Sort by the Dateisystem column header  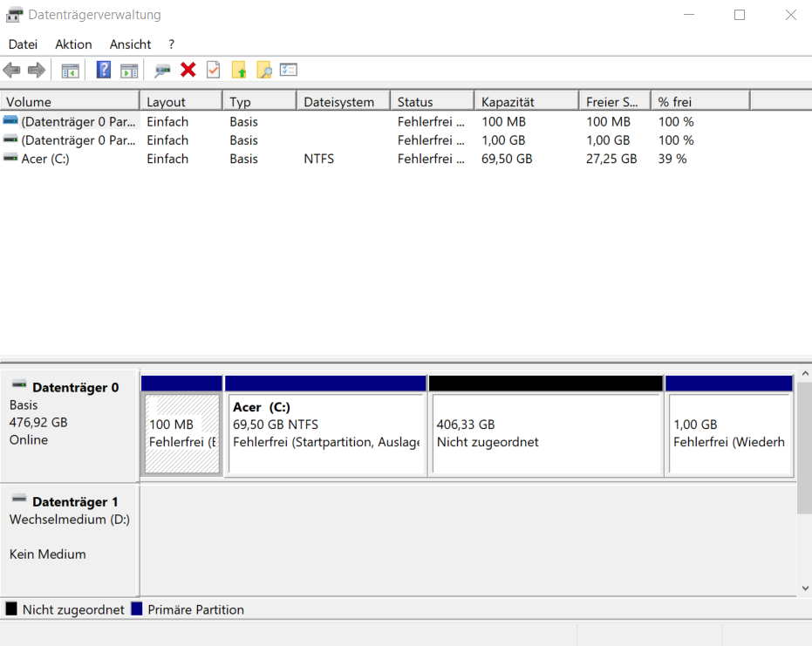click(x=344, y=101)
